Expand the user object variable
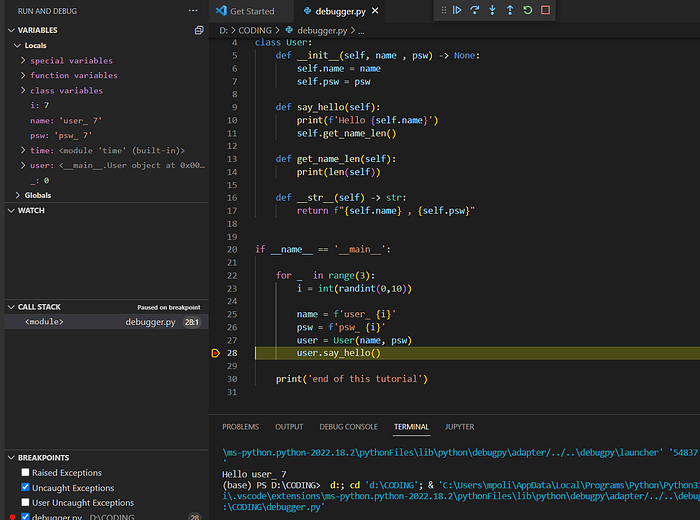700x520 pixels. click(23, 166)
